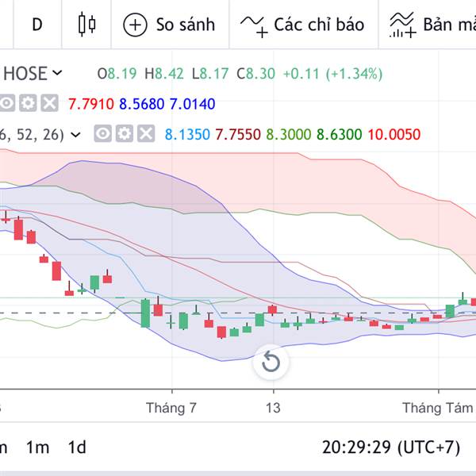
Task: Click the blue 8.5680 indicator value
Action: coord(142,104)
